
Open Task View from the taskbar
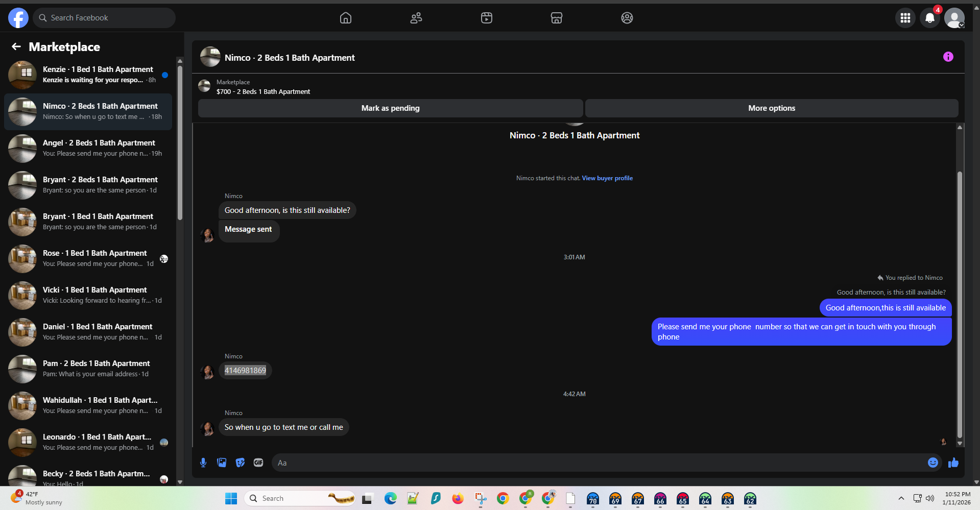pos(367,498)
